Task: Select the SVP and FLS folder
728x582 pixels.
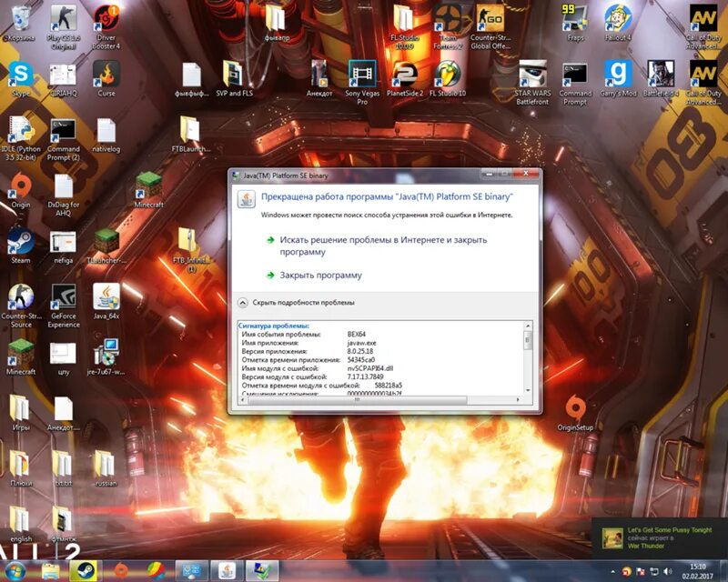Action: tap(234, 79)
